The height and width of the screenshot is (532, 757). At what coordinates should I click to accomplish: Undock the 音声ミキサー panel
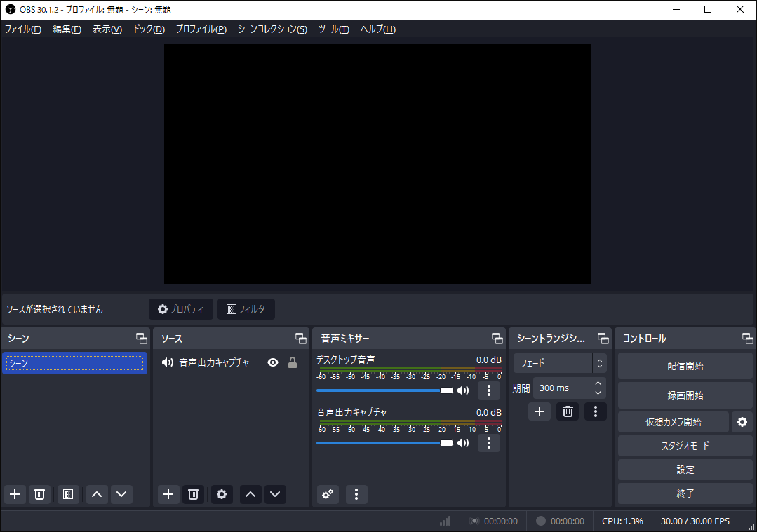(x=497, y=339)
